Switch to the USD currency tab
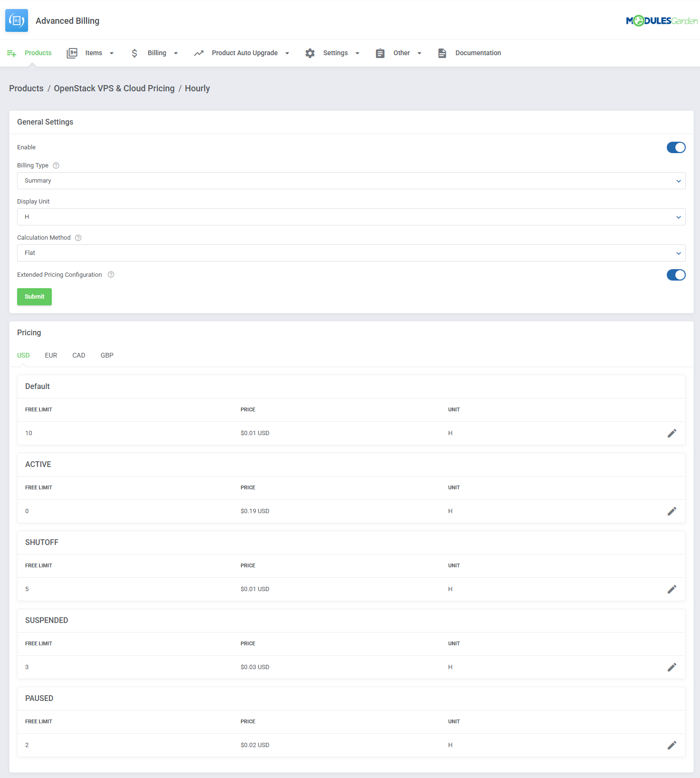This screenshot has width=700, height=778. (23, 355)
